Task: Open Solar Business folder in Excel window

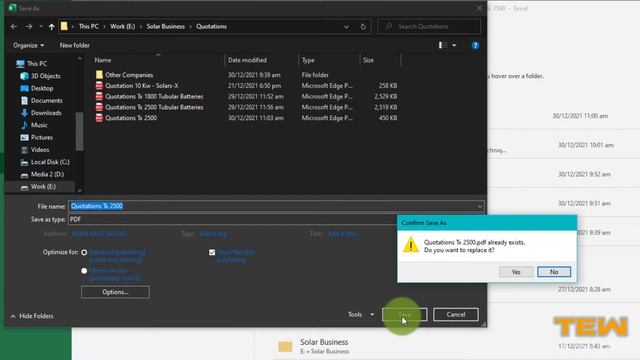Action: (x=324, y=346)
